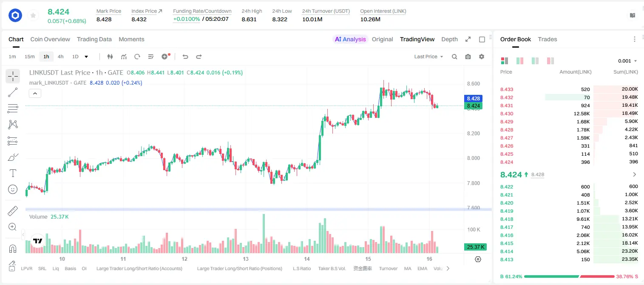Screen dimensions: 644x285
Task: Select the ruler measure tool
Action: point(13,211)
